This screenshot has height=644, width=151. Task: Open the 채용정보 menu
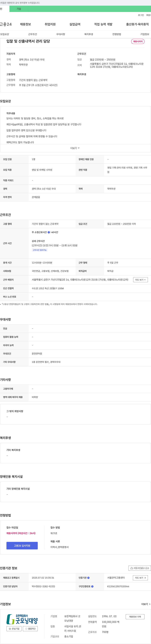tap(25, 24)
